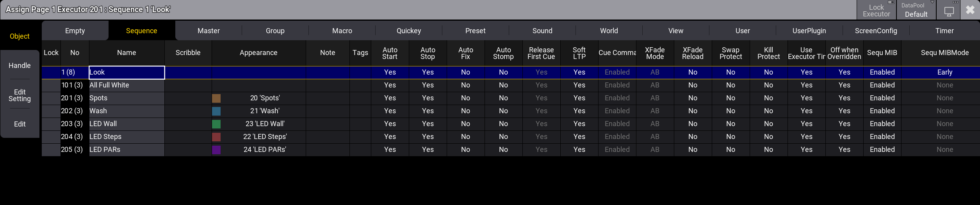Toggle the Lock Executor switch
This screenshot has width=980, height=205.
click(x=876, y=10)
